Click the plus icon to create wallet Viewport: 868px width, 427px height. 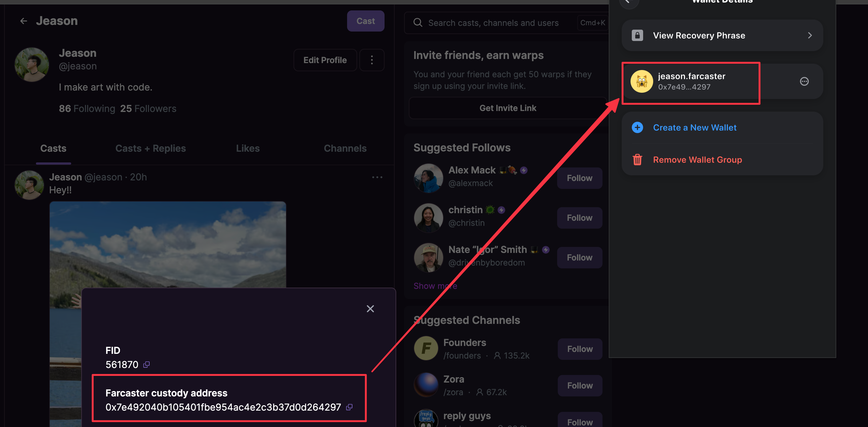(637, 127)
